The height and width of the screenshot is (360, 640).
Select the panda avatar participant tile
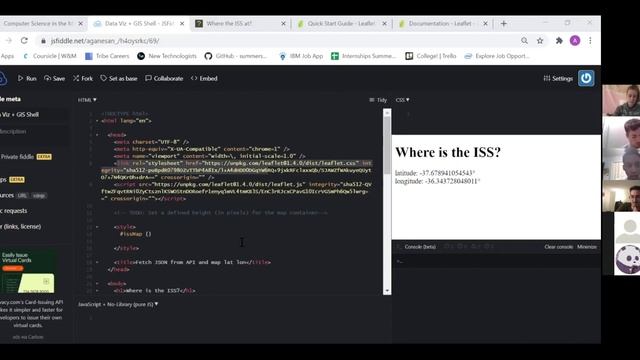pos(627,260)
